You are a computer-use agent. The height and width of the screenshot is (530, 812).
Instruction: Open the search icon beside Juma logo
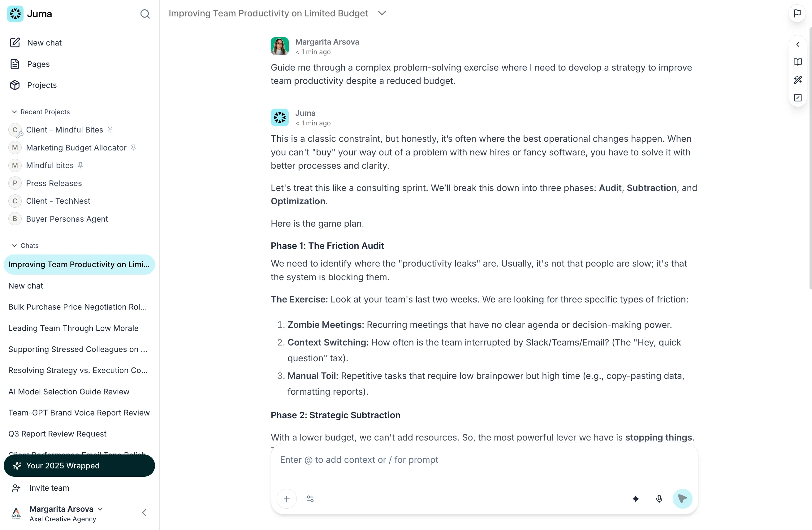(145, 14)
